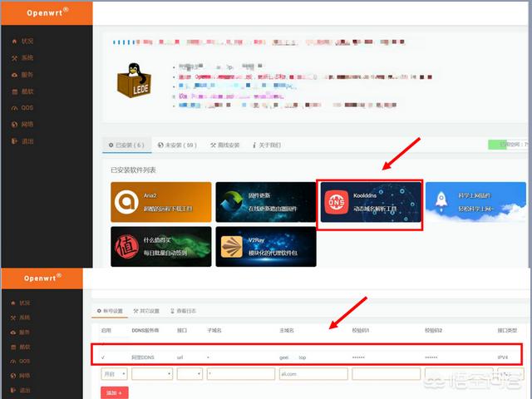Open the 接口 interface dropdown
532x399 pixels.
[x=190, y=374]
